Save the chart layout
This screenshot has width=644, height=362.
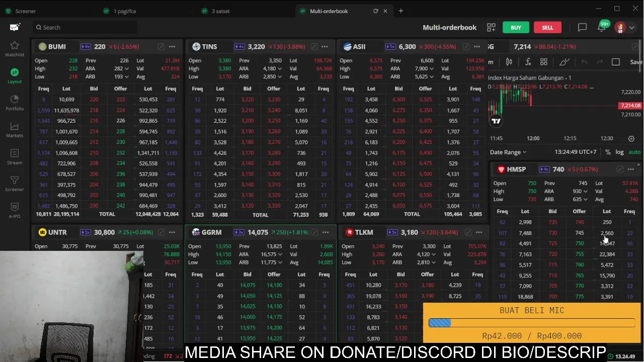636,62
